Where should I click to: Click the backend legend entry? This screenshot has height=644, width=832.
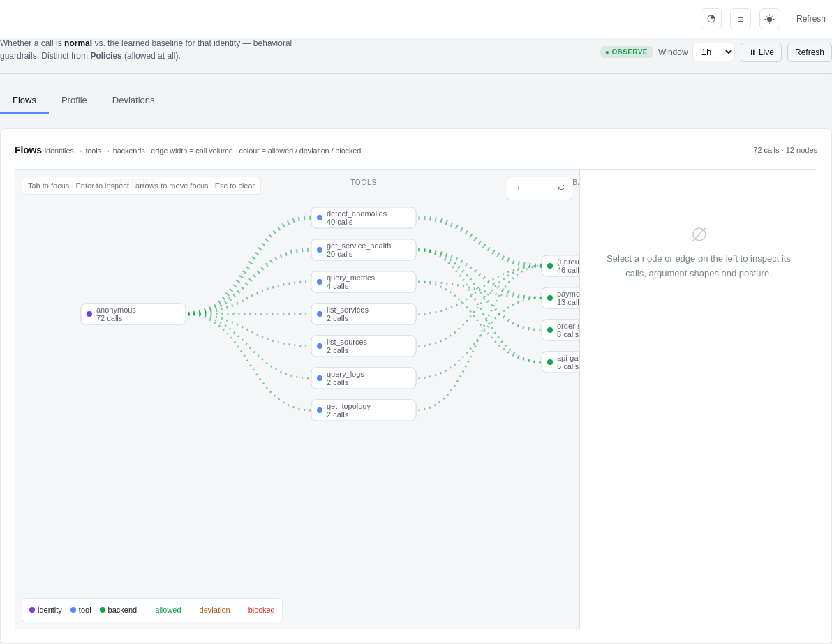[x=119, y=610]
